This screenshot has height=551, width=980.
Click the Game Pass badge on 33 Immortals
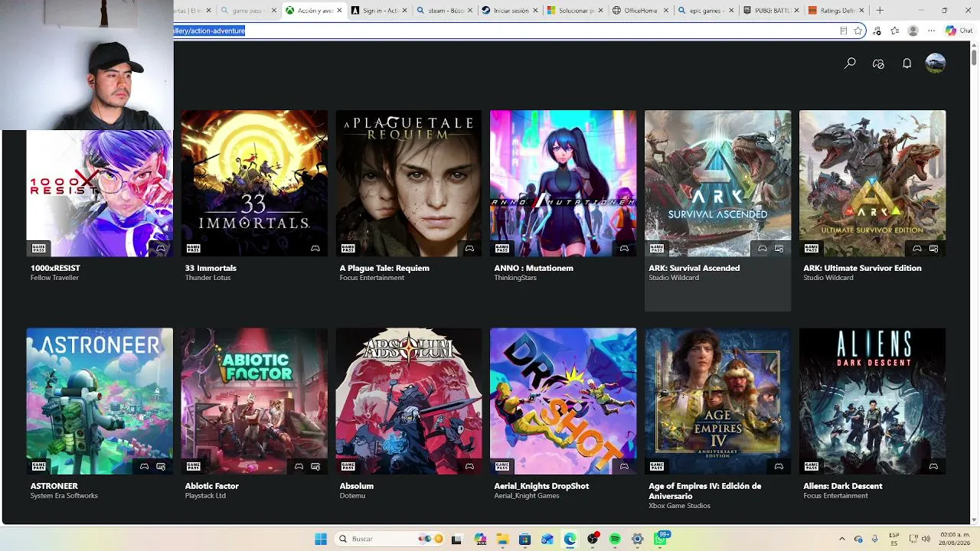tap(193, 248)
